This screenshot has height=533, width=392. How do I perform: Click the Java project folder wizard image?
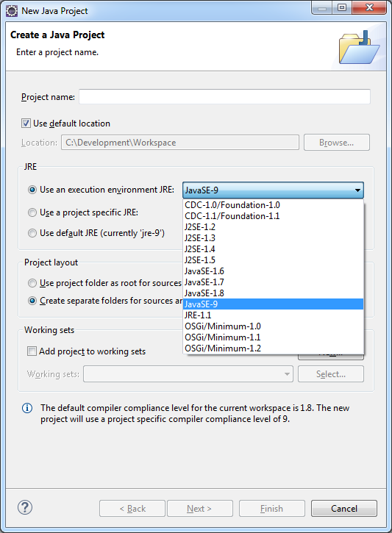(359, 47)
